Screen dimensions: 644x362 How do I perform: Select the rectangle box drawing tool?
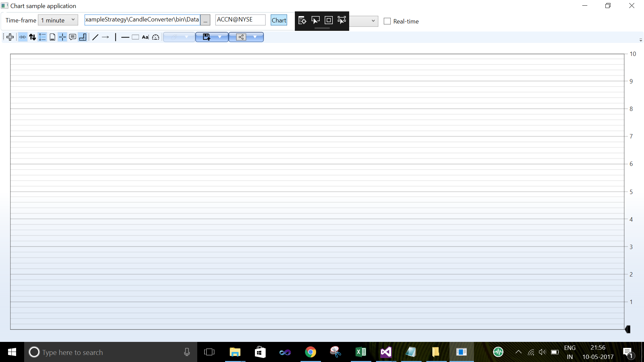136,37
